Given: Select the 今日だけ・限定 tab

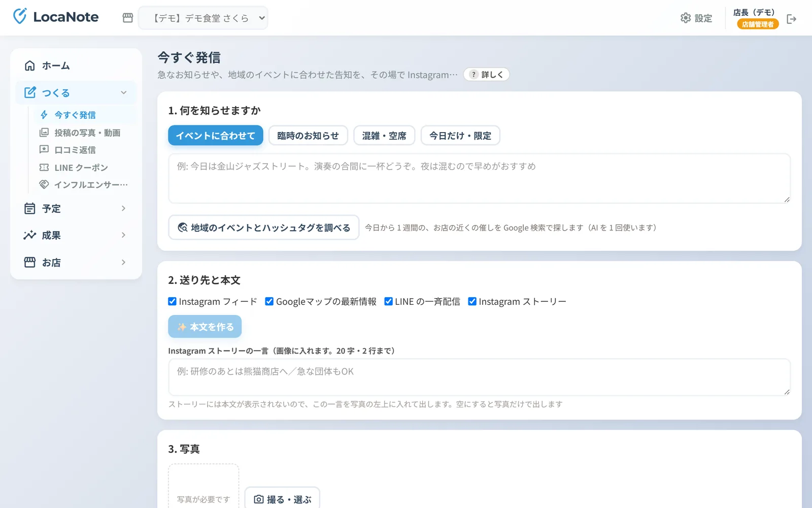Looking at the screenshot, I should tap(460, 136).
